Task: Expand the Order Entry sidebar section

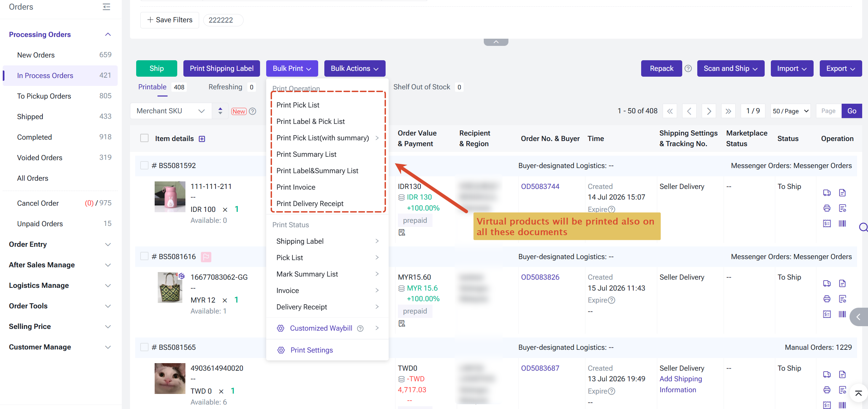Action: click(60, 244)
